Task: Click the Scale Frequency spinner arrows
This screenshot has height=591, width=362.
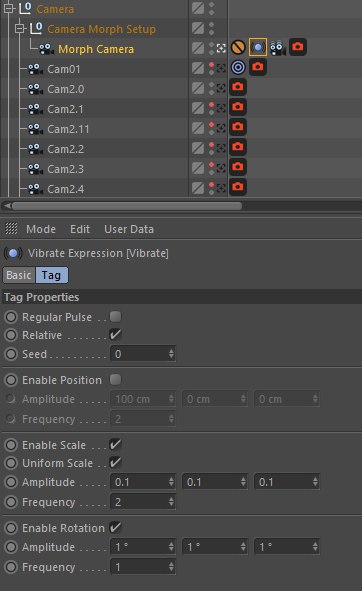Action: pos(171,502)
